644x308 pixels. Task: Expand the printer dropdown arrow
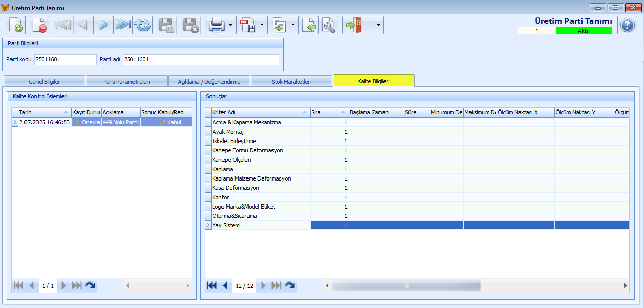tap(230, 25)
